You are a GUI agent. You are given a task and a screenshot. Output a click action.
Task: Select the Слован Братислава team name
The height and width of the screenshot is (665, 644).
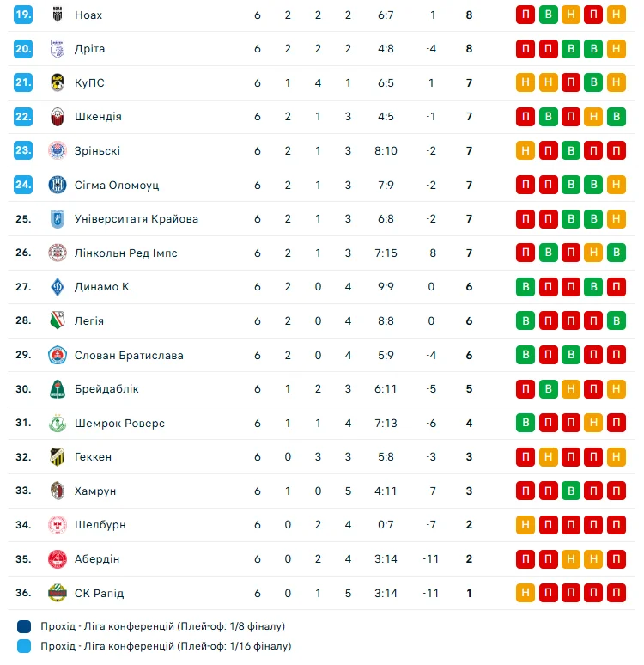pos(129,355)
